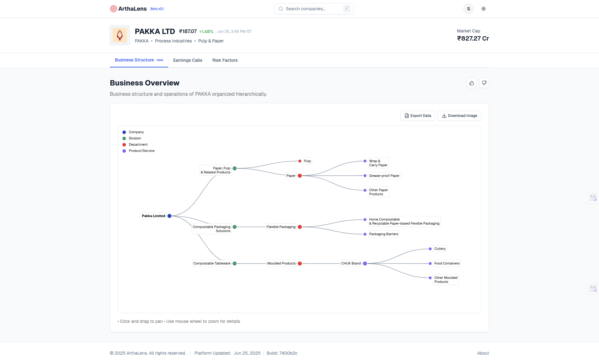Click the Process Industries sector text

click(x=173, y=41)
